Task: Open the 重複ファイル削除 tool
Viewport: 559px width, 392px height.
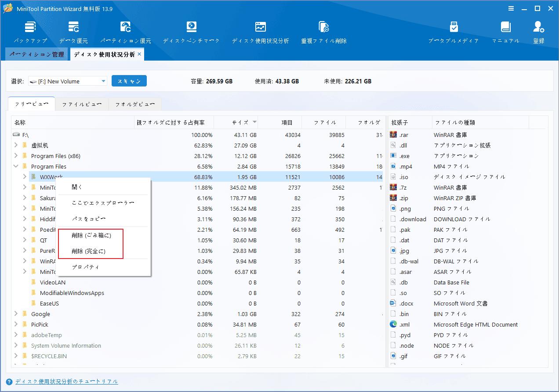Action: (x=324, y=32)
